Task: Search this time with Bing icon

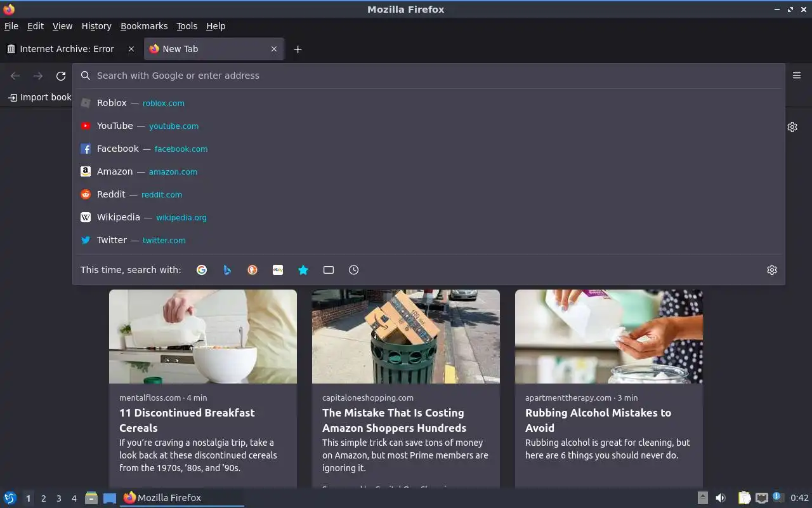Action: coord(227,270)
